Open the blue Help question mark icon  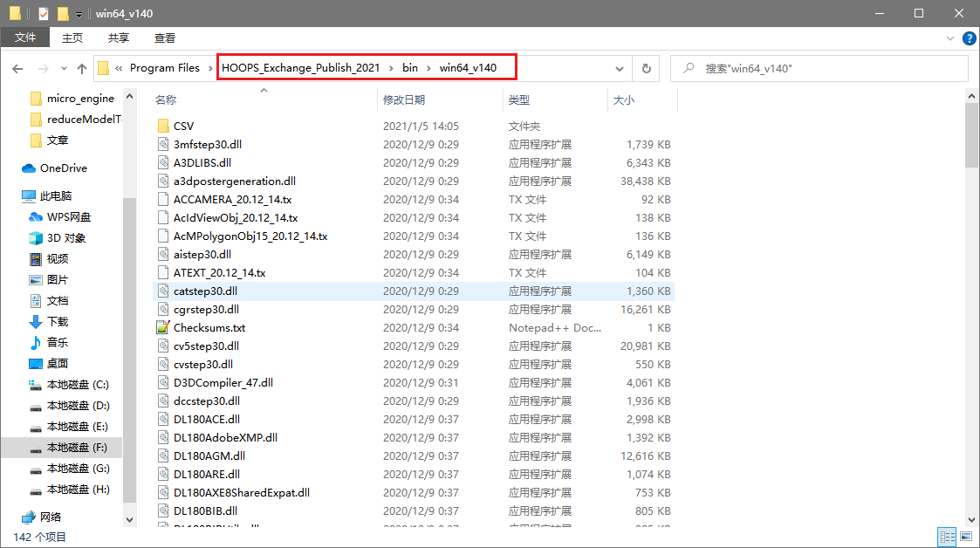(969, 38)
